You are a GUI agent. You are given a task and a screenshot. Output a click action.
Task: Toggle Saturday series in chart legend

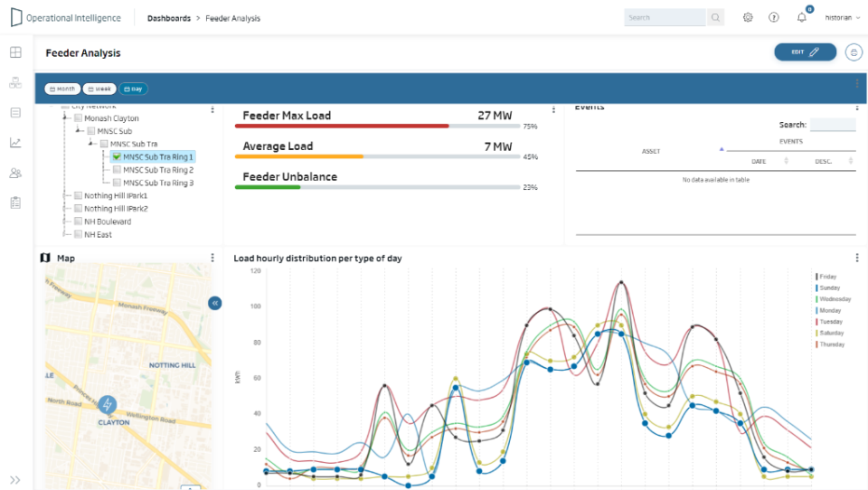point(829,333)
